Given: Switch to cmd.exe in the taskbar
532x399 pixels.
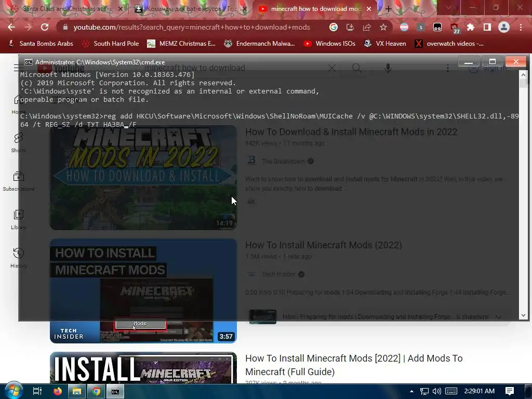Looking at the screenshot, I should point(115,391).
